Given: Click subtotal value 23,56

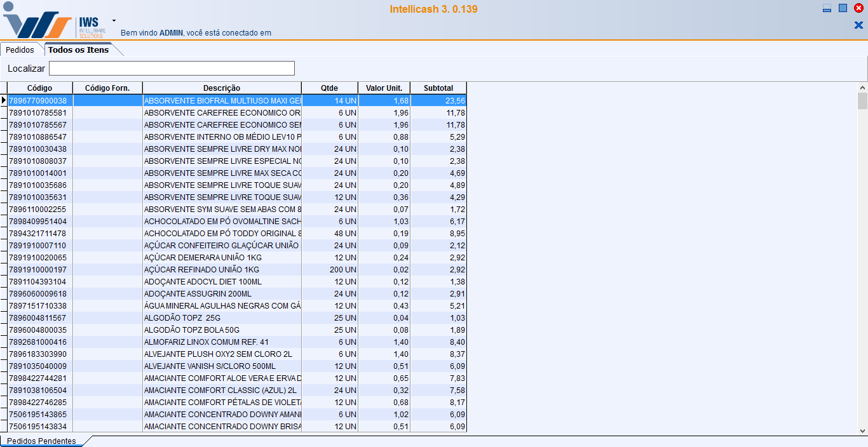Looking at the screenshot, I should pyautogui.click(x=438, y=100).
